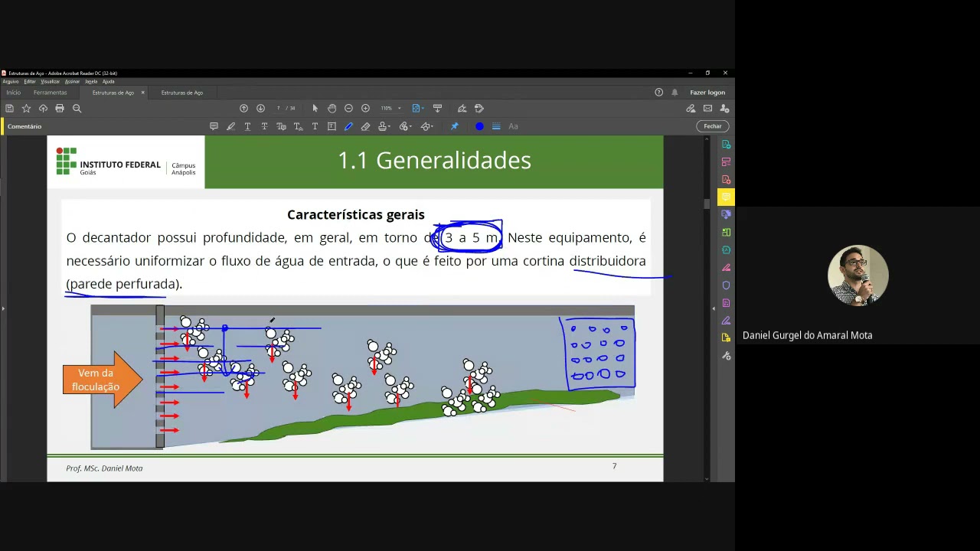The image size is (980, 551).
Task: Open the attach file dropdown
Action: coord(406,126)
